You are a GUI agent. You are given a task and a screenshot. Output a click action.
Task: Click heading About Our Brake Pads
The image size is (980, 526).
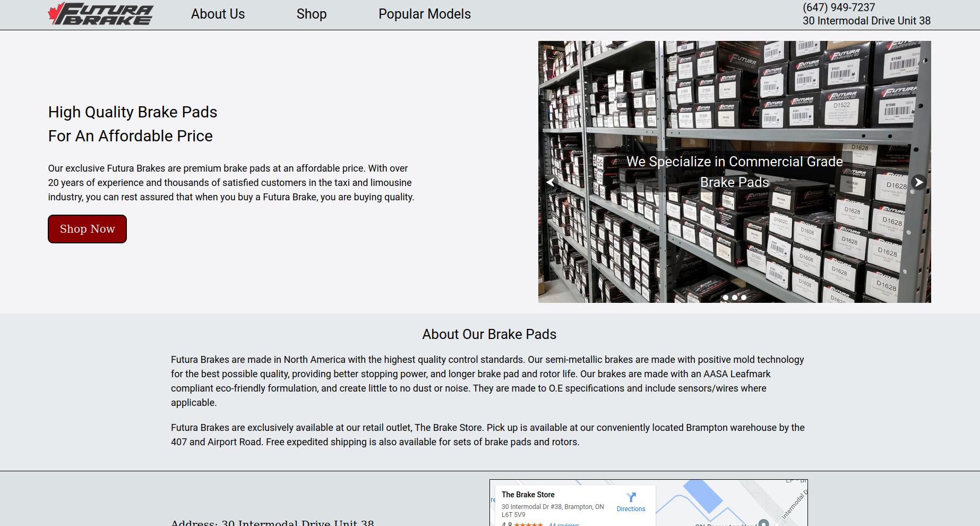[489, 334]
